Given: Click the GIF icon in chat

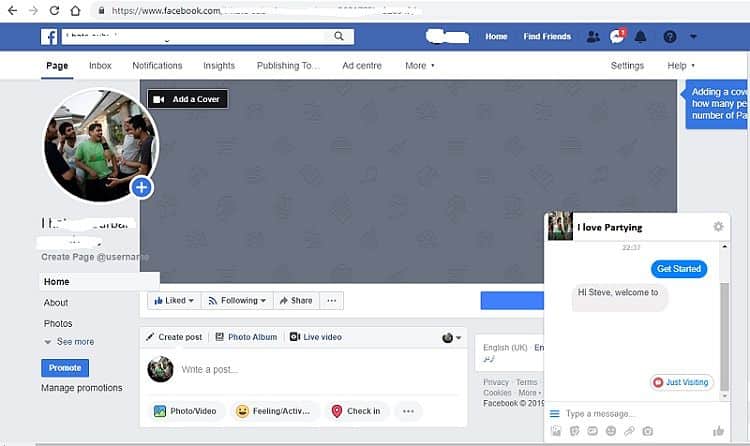Looking at the screenshot, I should (x=593, y=431).
